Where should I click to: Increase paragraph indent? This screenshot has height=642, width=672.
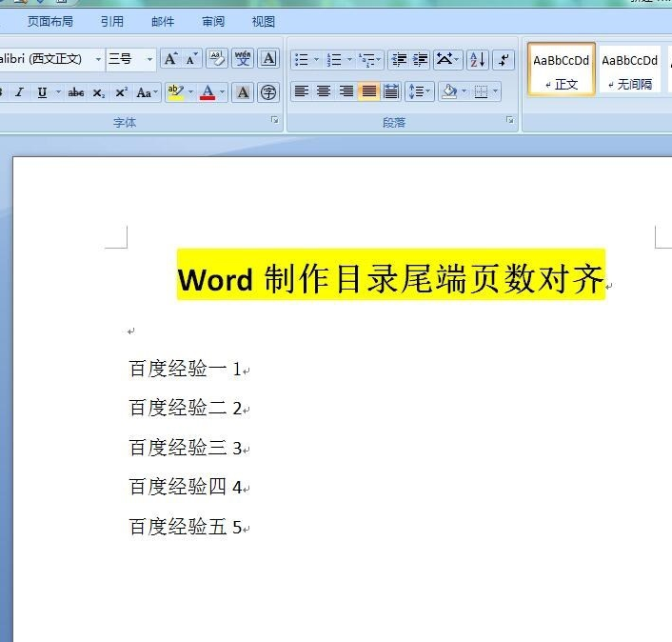tap(421, 60)
